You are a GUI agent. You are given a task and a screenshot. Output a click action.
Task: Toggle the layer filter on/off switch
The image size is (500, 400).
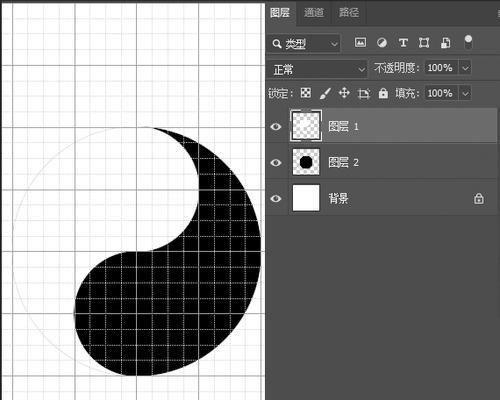[x=468, y=42]
